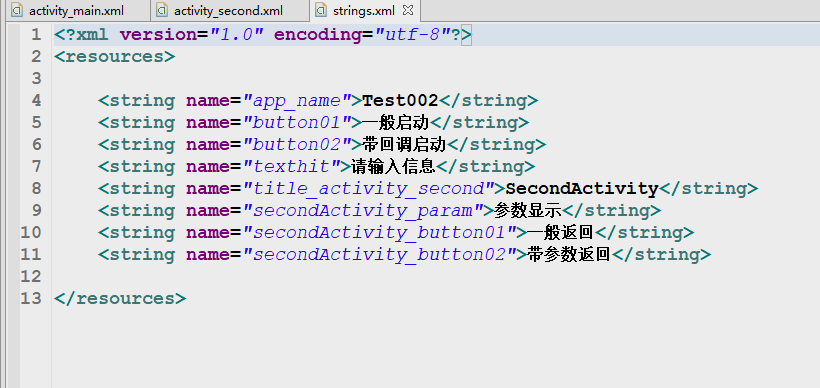Click the text Test002 on line 4
The image size is (820, 388).
pyautogui.click(x=400, y=100)
